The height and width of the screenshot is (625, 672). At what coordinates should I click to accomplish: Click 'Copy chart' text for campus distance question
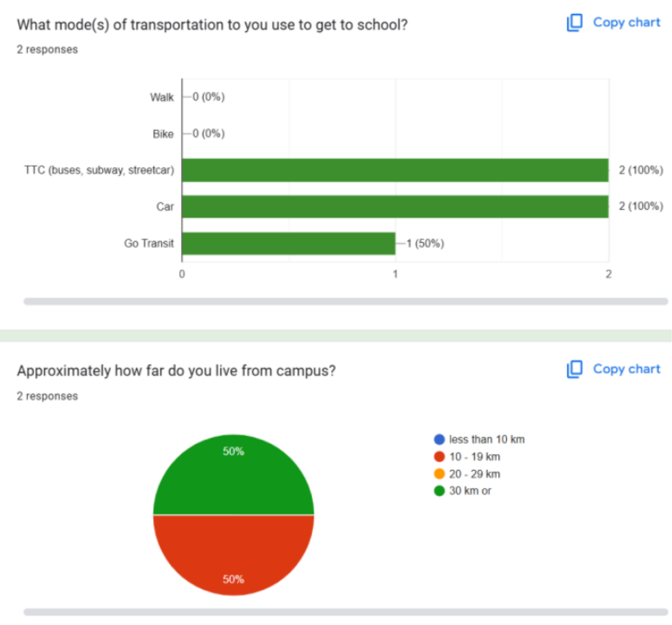click(x=626, y=369)
